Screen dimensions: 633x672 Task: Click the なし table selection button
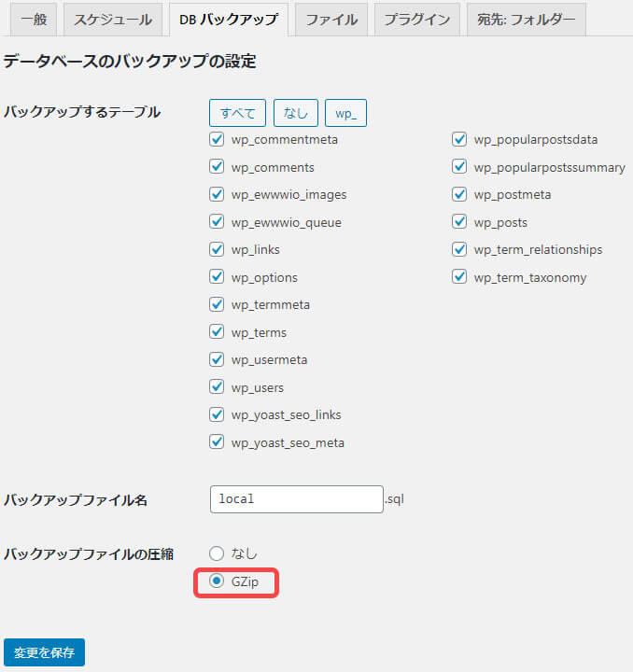296,113
